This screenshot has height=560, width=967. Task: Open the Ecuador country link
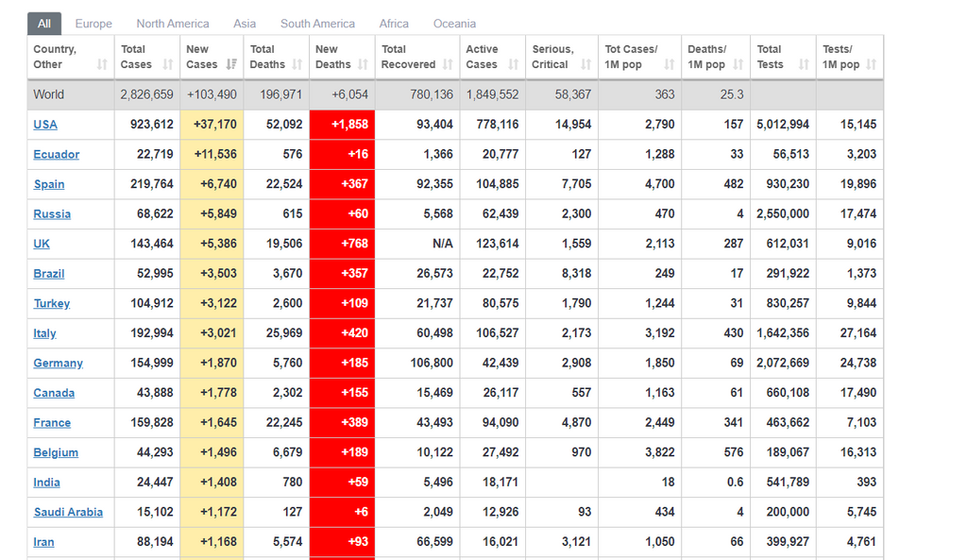click(x=56, y=154)
